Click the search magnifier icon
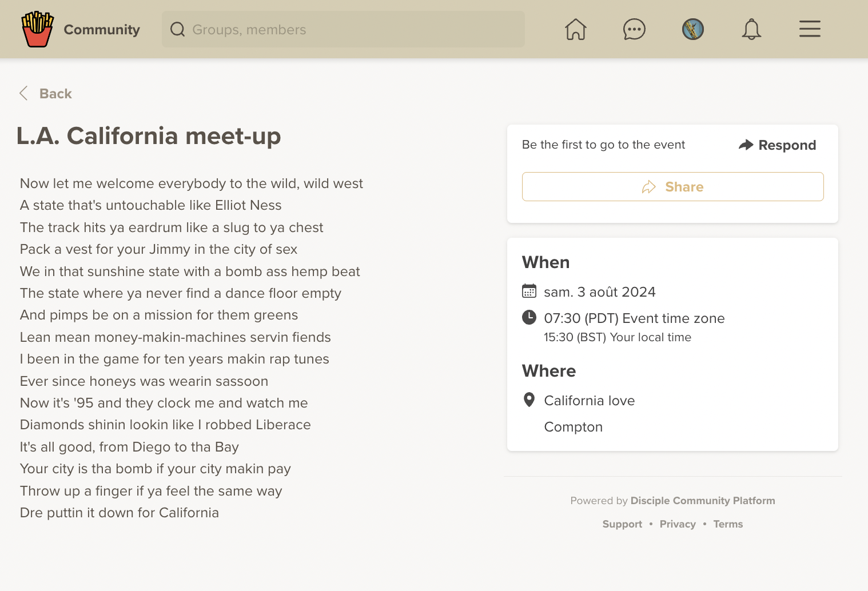Viewport: 868px width, 591px height. (178, 30)
